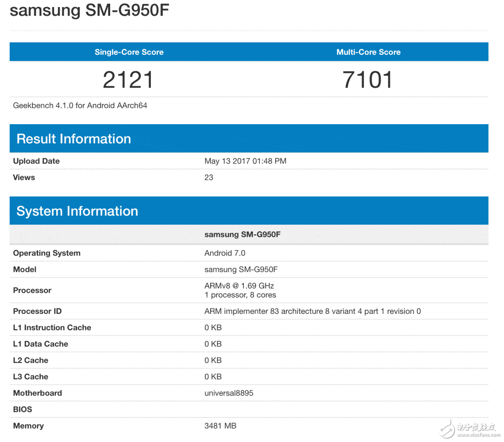
Task: Click the Views count value 23
Action: pos(209,177)
